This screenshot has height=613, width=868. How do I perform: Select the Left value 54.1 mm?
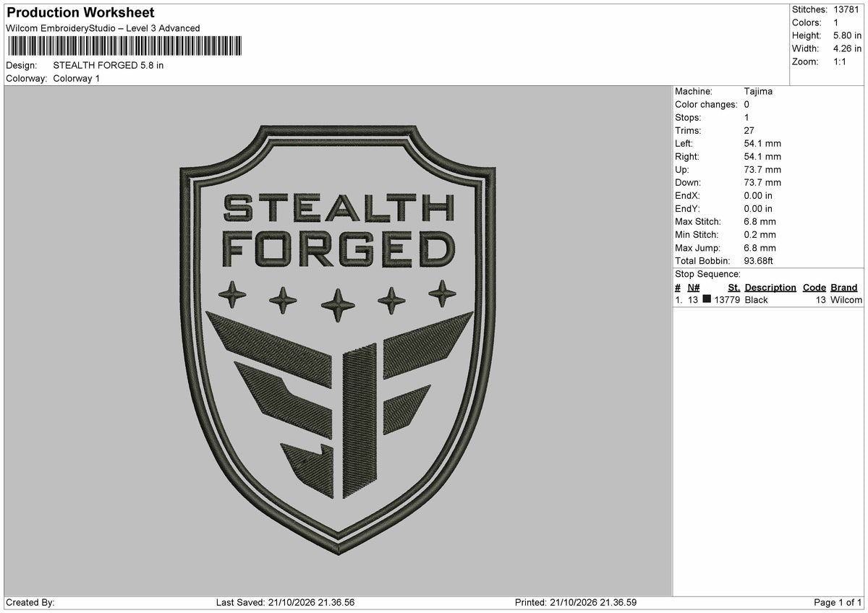pos(762,143)
